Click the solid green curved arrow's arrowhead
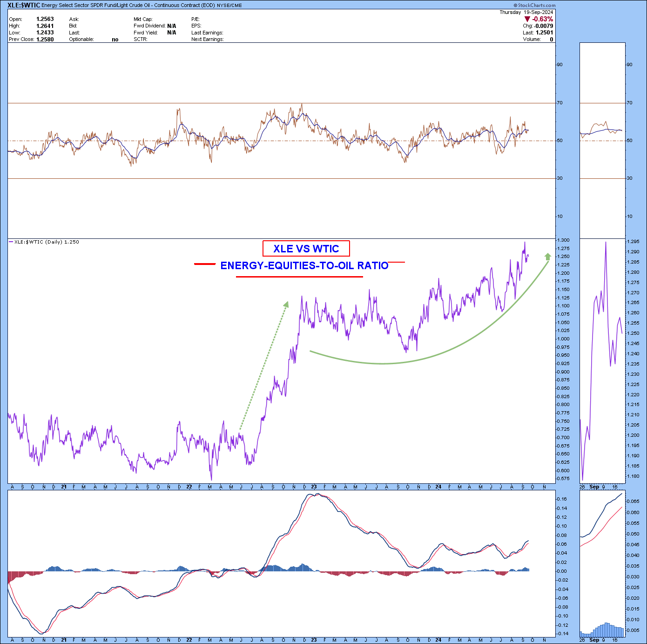 (548, 256)
